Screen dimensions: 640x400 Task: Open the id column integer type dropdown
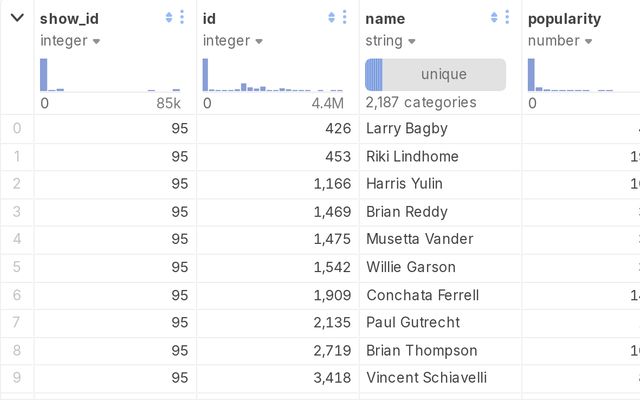click(233, 41)
